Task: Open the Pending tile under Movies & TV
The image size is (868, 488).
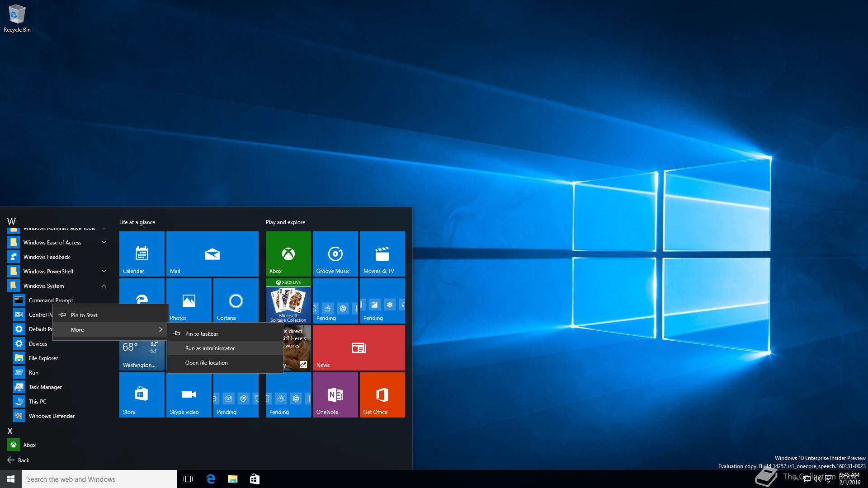Action: point(382,300)
